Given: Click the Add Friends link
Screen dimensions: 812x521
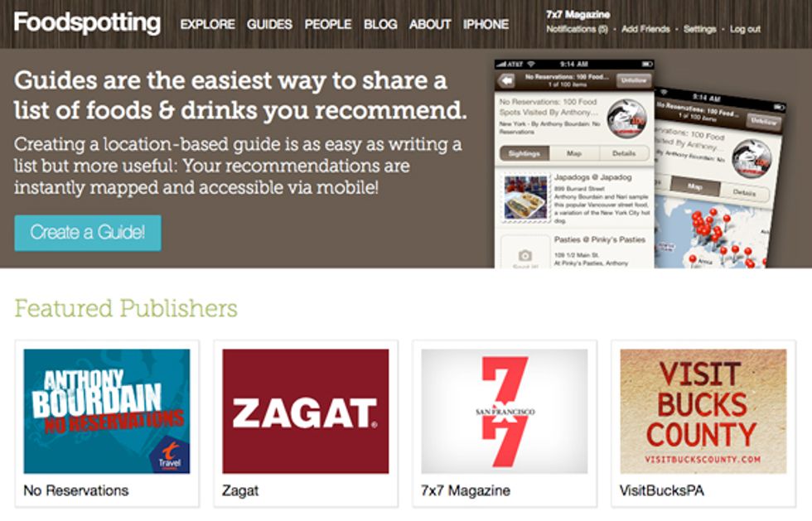Looking at the screenshot, I should point(645,29).
